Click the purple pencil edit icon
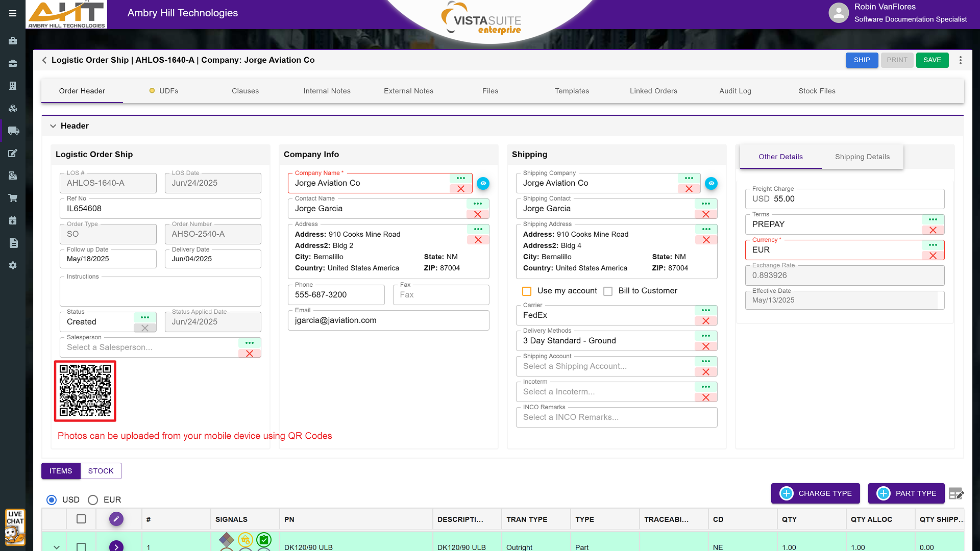This screenshot has height=551, width=980. click(116, 519)
